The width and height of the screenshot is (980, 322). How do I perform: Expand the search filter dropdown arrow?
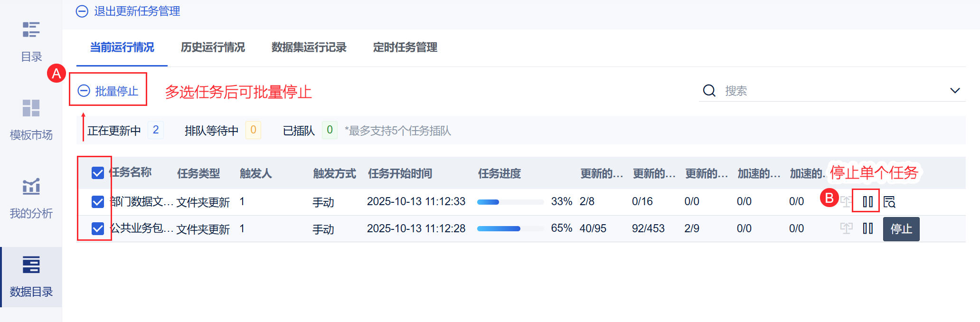[955, 91]
